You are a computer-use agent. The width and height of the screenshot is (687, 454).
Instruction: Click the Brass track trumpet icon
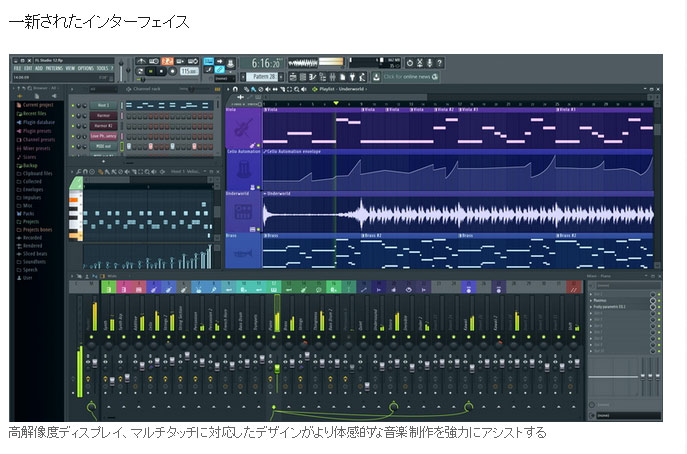243,254
